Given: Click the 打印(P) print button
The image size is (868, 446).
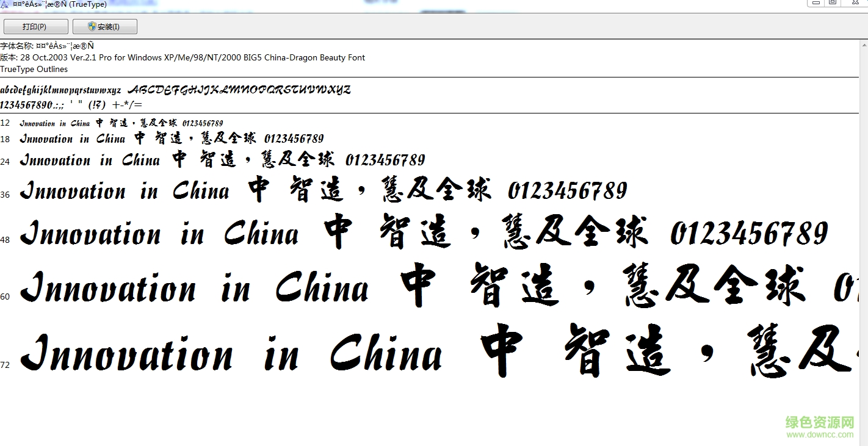Looking at the screenshot, I should pyautogui.click(x=35, y=26).
